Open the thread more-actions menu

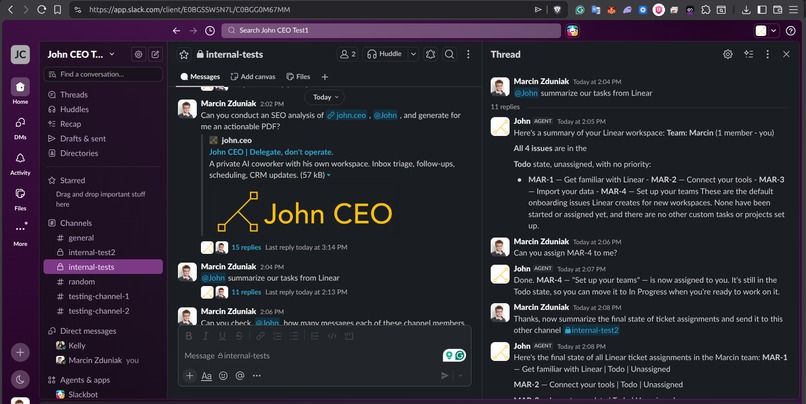pyautogui.click(x=767, y=54)
